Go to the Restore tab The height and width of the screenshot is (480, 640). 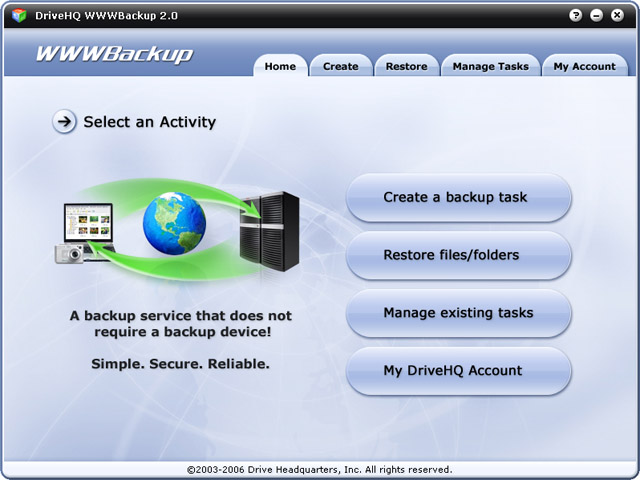406,66
